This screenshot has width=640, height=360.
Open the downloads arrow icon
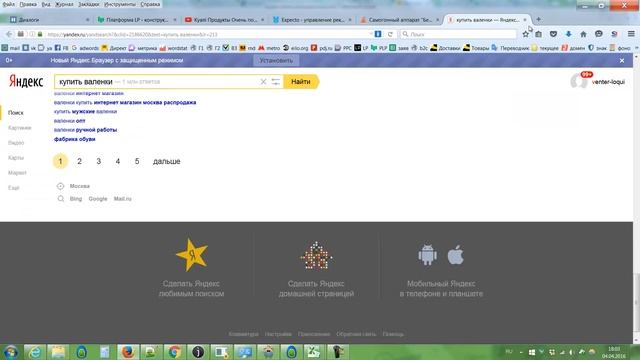pyautogui.click(x=568, y=34)
